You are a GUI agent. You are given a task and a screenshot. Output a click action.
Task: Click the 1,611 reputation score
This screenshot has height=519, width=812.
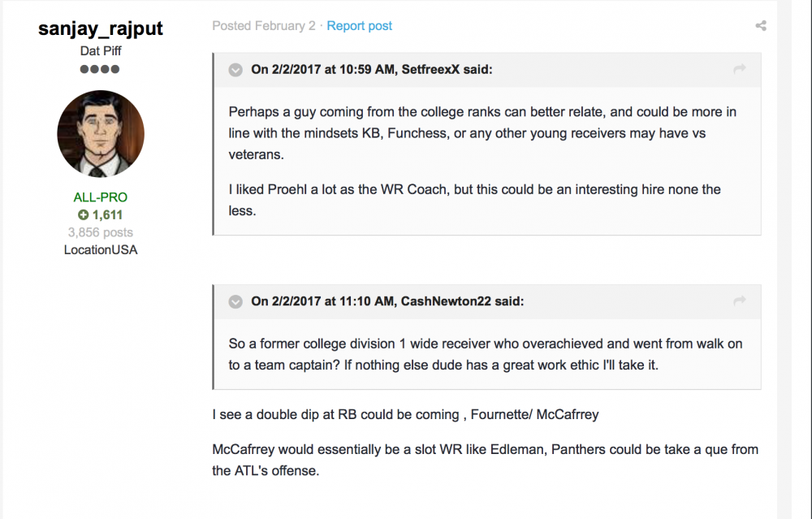coord(107,215)
